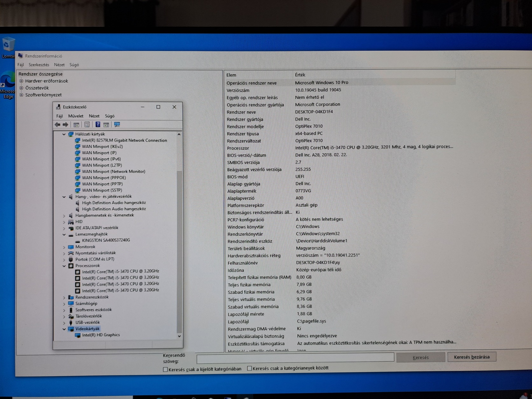
Task: Open Súgó menu in Eszközkezelő
Action: (110, 116)
